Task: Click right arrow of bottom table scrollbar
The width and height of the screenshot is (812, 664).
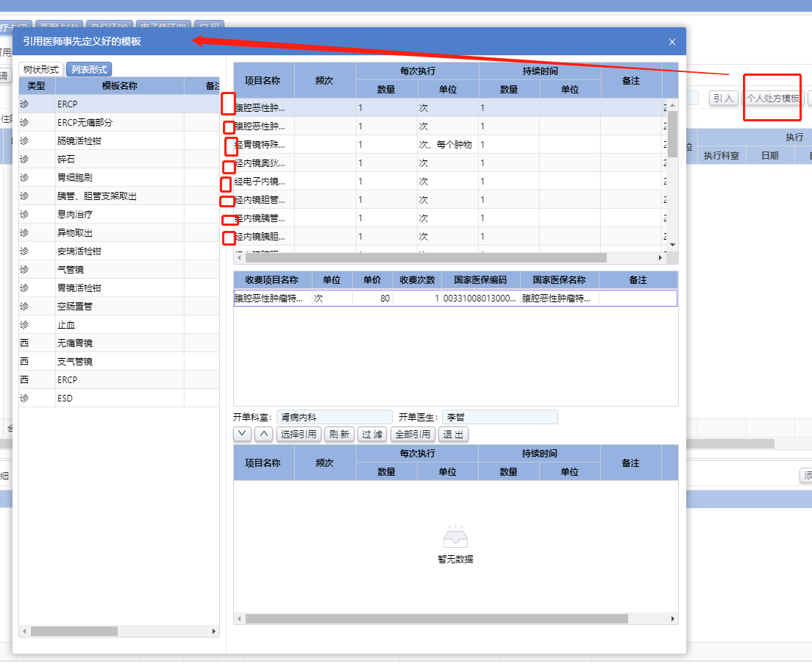Action: 673,619
